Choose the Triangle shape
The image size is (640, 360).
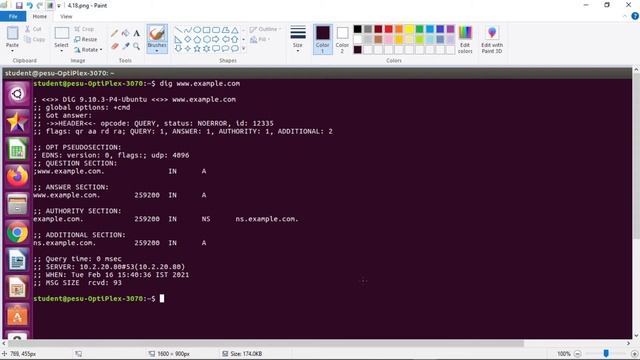click(x=235, y=30)
